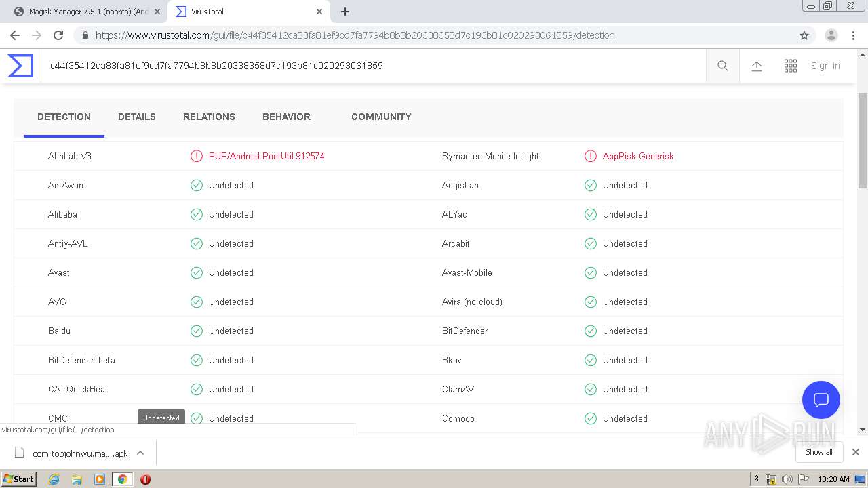The height and width of the screenshot is (488, 868).
Task: Close the Magisk Manager tab
Action: [157, 12]
